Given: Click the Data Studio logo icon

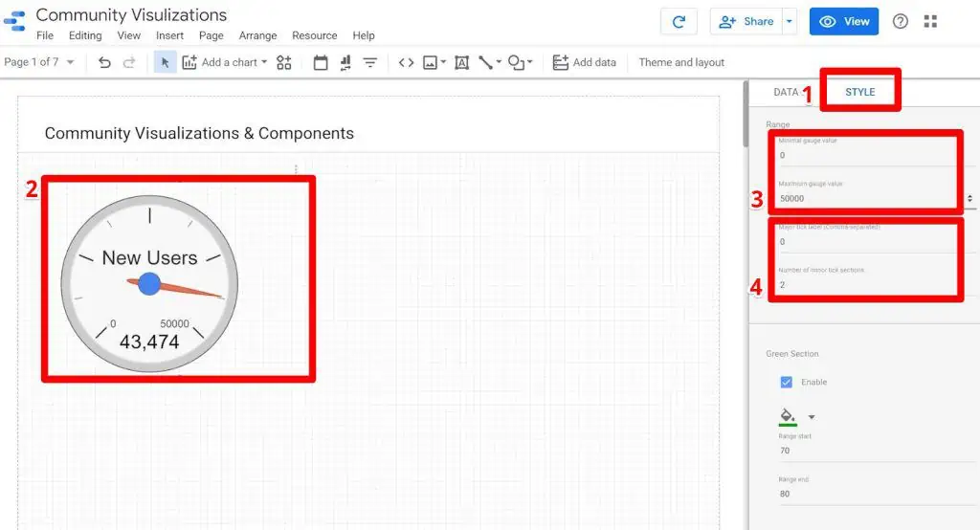Looking at the screenshot, I should pos(15,21).
